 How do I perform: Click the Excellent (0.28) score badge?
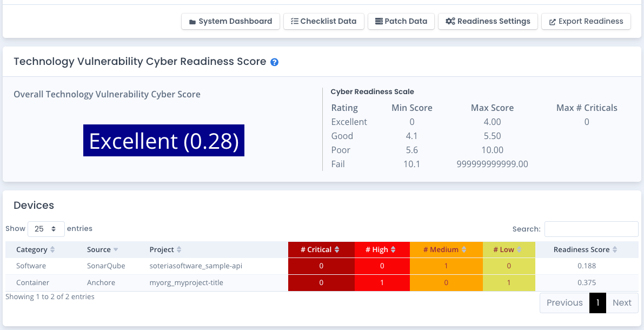(x=164, y=141)
